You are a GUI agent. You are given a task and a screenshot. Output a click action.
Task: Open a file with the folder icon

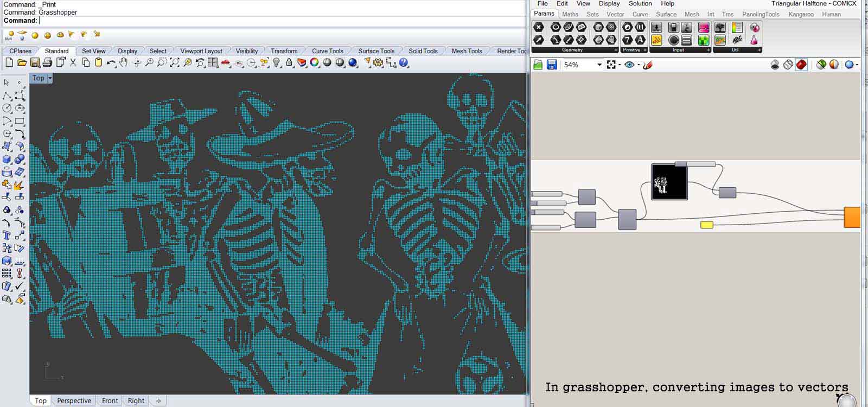click(22, 63)
